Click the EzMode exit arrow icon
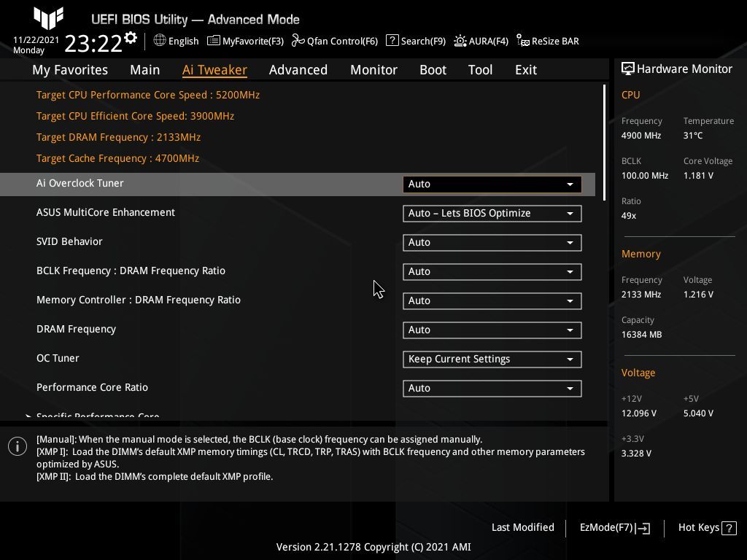The image size is (747, 560). (x=643, y=528)
